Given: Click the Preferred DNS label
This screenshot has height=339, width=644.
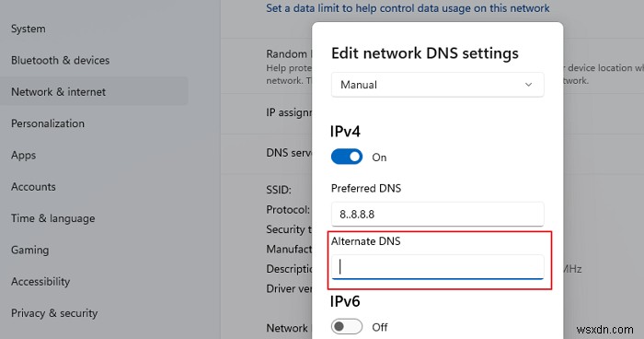Looking at the screenshot, I should 366,189.
